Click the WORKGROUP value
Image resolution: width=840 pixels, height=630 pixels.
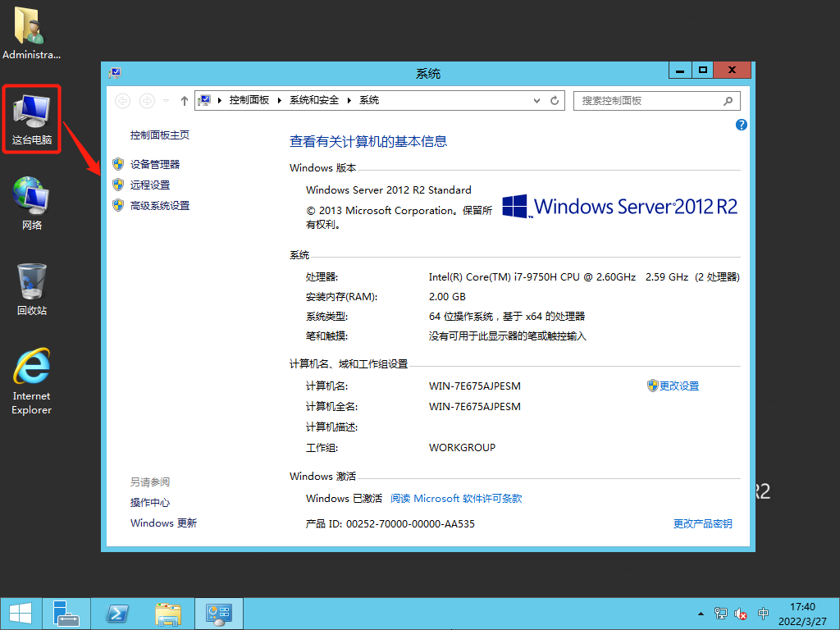462,447
